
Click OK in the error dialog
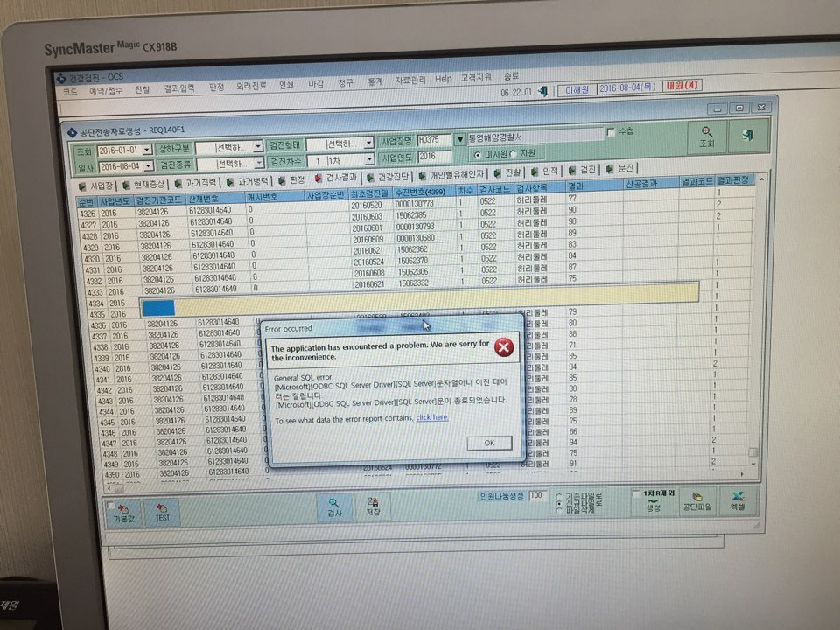point(489,443)
